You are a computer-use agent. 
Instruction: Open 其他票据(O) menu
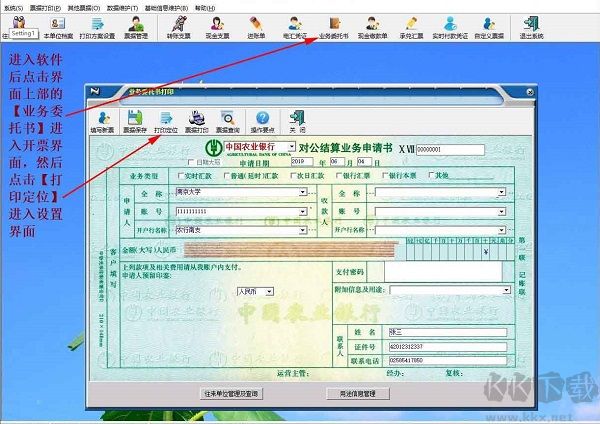click(84, 8)
